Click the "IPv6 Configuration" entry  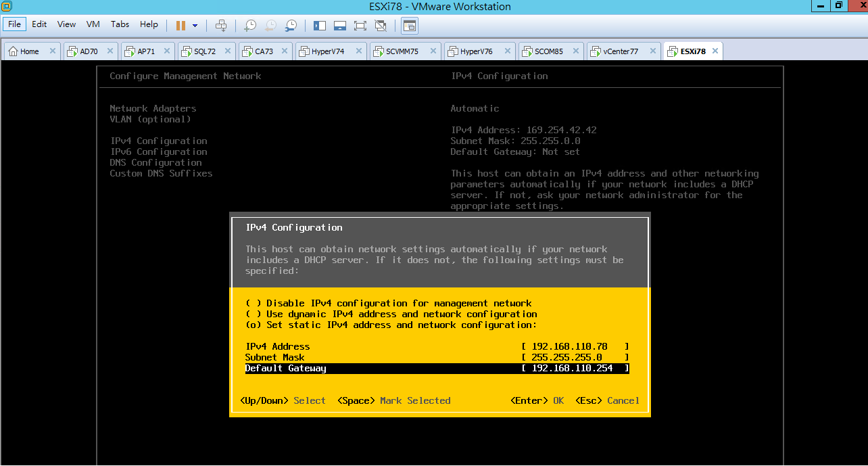coord(159,152)
